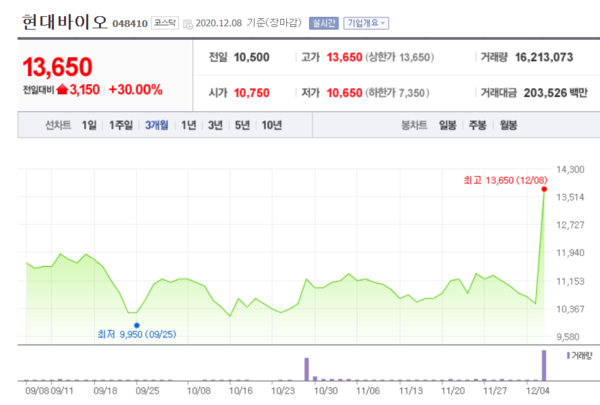Click the 실시간 real-time button
The width and height of the screenshot is (600, 405).
[x=324, y=23]
